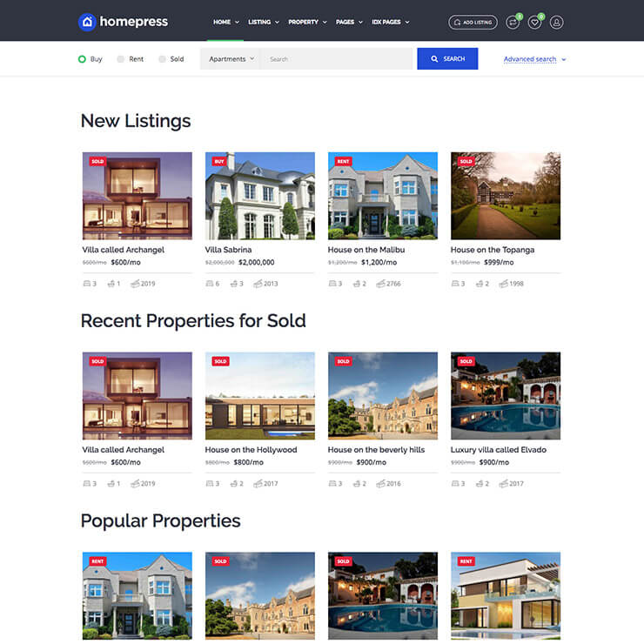Click House on the Malibu title link
644x644 pixels.
[366, 250]
